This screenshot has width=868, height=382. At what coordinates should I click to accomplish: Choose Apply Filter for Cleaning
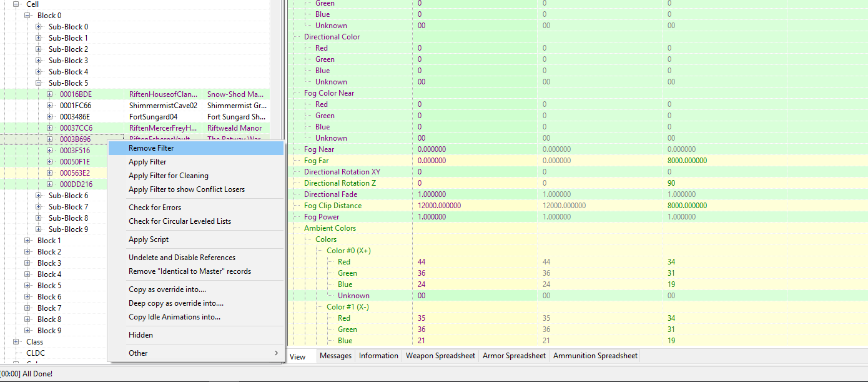[x=195, y=176]
